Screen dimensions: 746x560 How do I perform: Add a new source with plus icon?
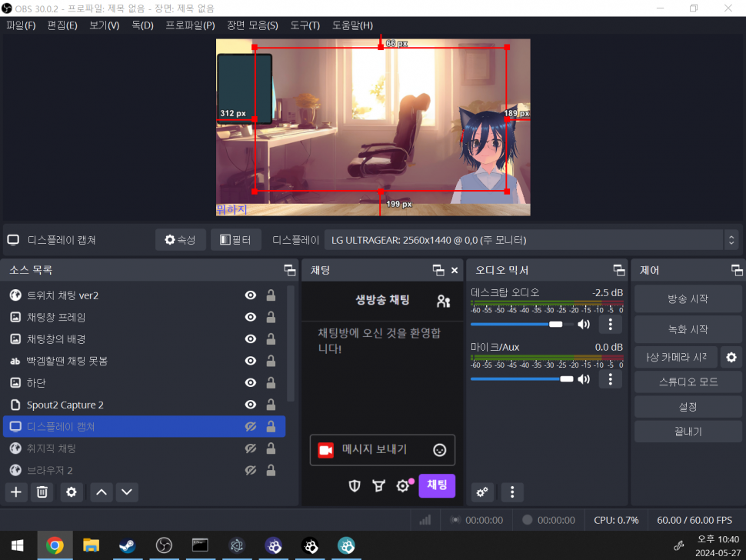click(x=16, y=492)
